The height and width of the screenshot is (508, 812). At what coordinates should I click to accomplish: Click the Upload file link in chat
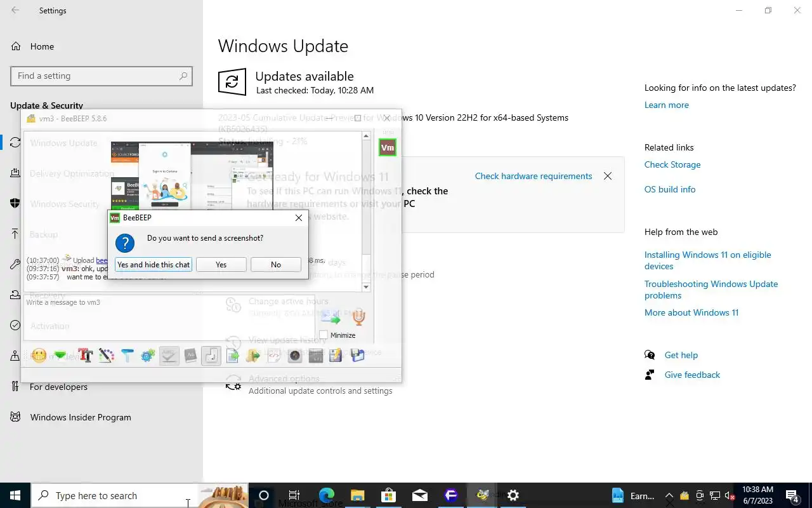click(x=101, y=260)
